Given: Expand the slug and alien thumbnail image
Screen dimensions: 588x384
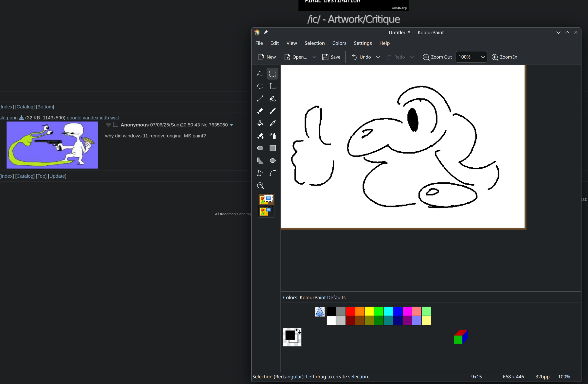Looking at the screenshot, I should point(52,145).
